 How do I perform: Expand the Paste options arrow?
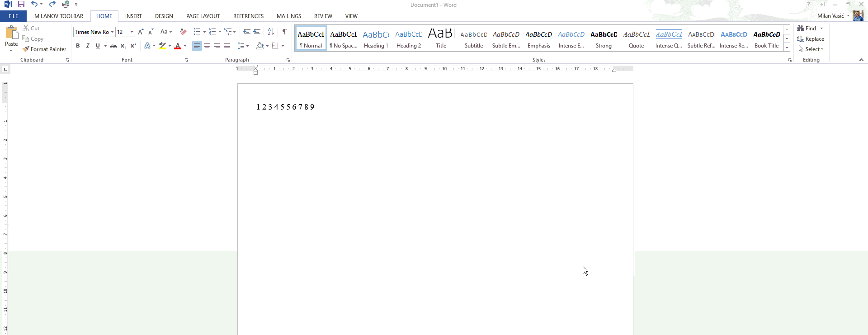[x=11, y=51]
